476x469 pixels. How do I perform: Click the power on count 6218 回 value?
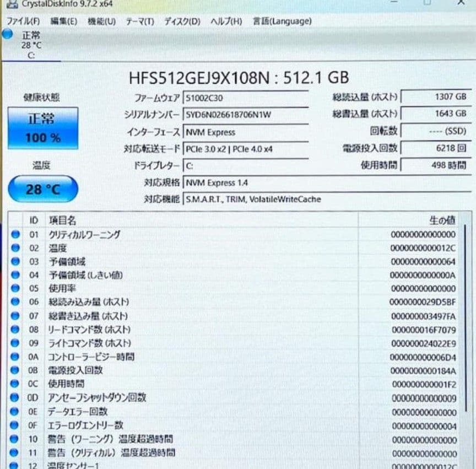(x=436, y=148)
